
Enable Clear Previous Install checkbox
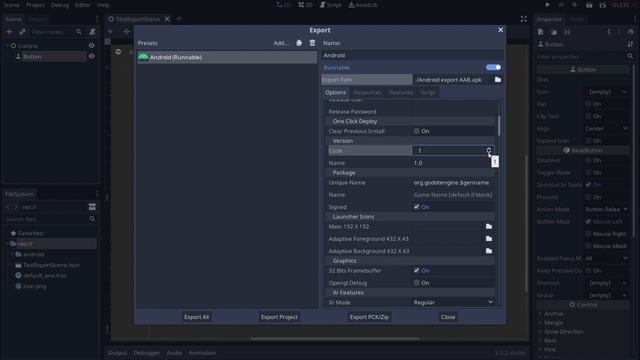[416, 131]
